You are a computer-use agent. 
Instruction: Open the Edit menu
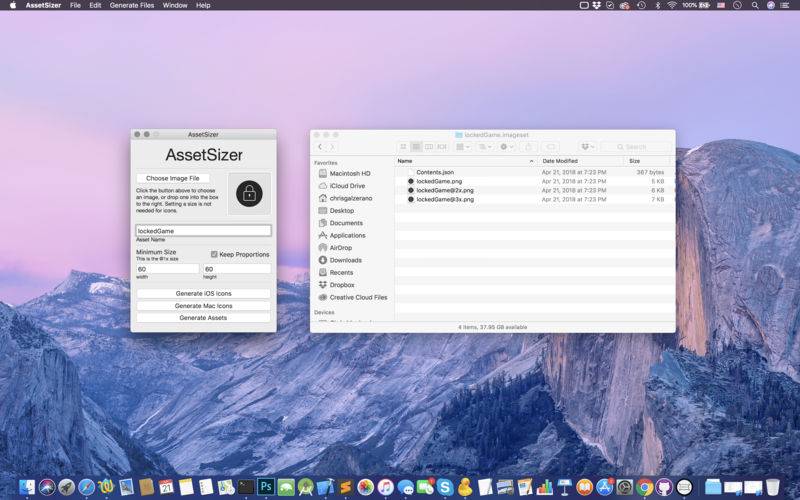(95, 5)
